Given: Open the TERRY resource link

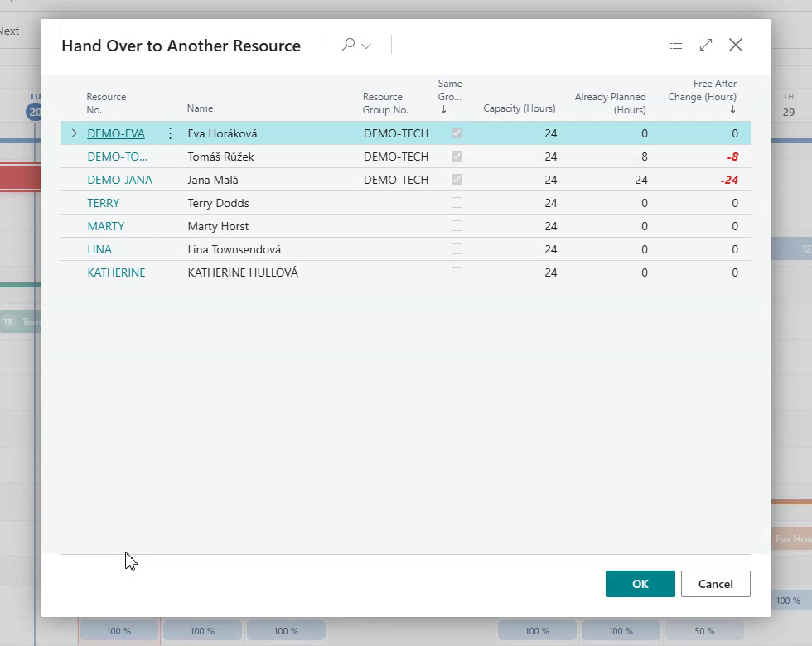Looking at the screenshot, I should click(x=103, y=203).
